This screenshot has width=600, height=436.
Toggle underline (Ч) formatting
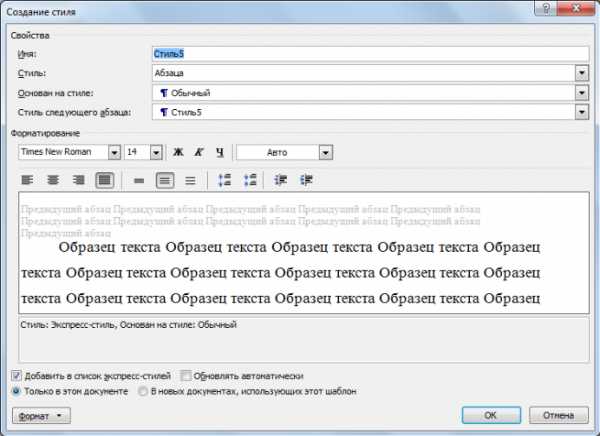pyautogui.click(x=219, y=152)
